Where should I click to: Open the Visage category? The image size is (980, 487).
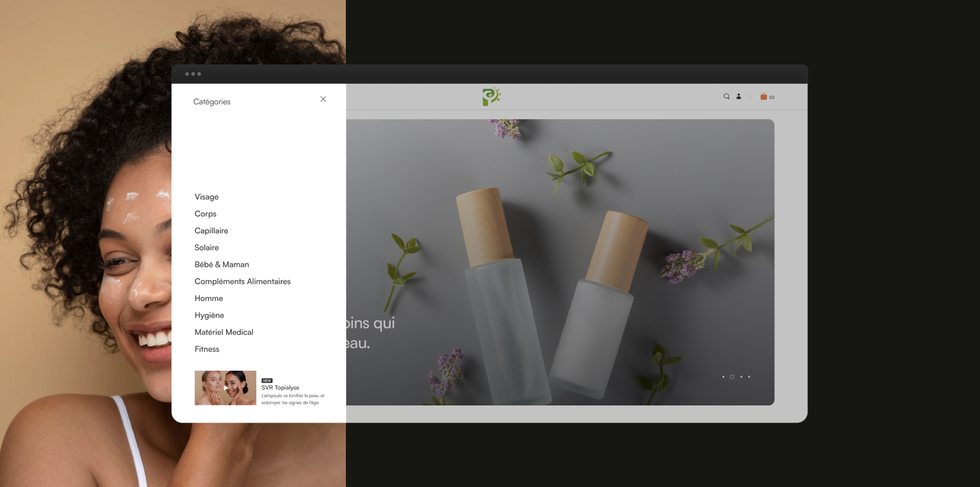click(207, 197)
